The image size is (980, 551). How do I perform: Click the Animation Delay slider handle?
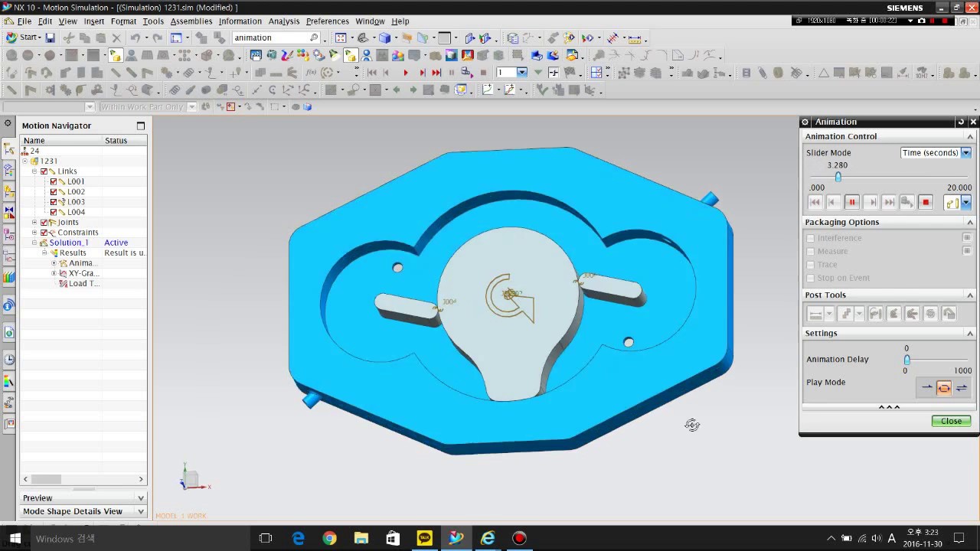(907, 360)
